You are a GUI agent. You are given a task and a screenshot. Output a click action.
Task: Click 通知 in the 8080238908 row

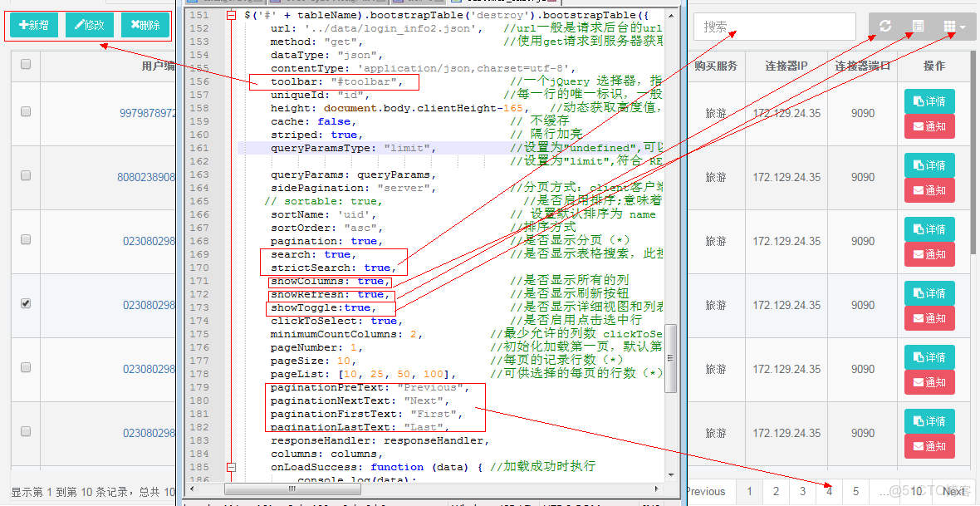(929, 190)
